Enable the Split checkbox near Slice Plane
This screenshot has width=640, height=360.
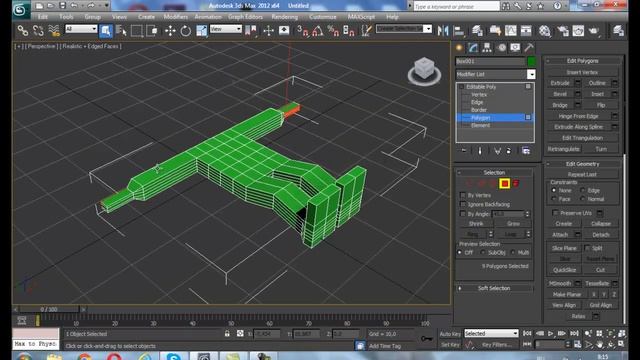click(587, 248)
